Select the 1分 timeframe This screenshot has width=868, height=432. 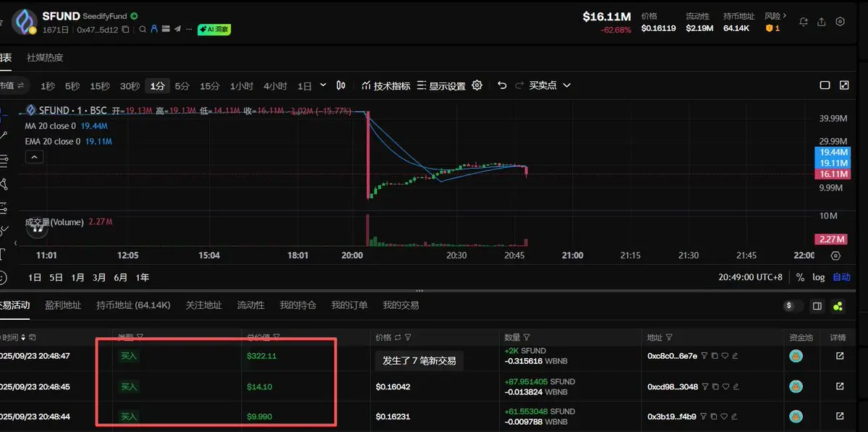[157, 86]
